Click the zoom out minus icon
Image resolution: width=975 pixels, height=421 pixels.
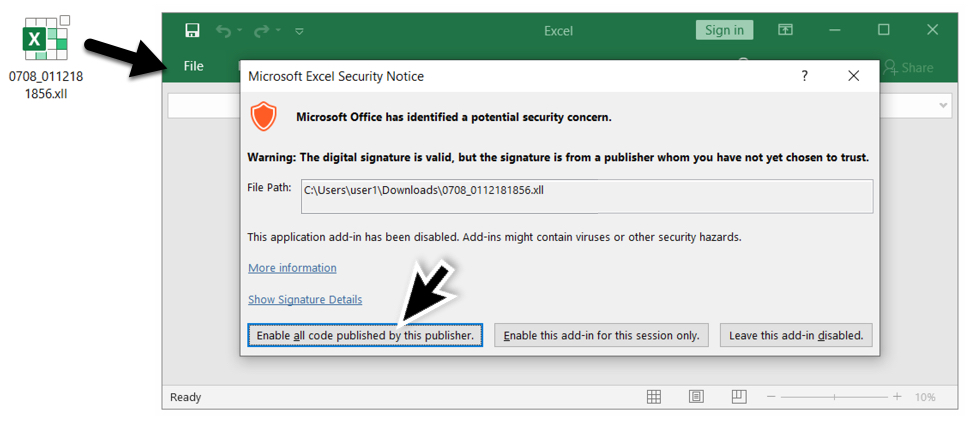pos(771,397)
